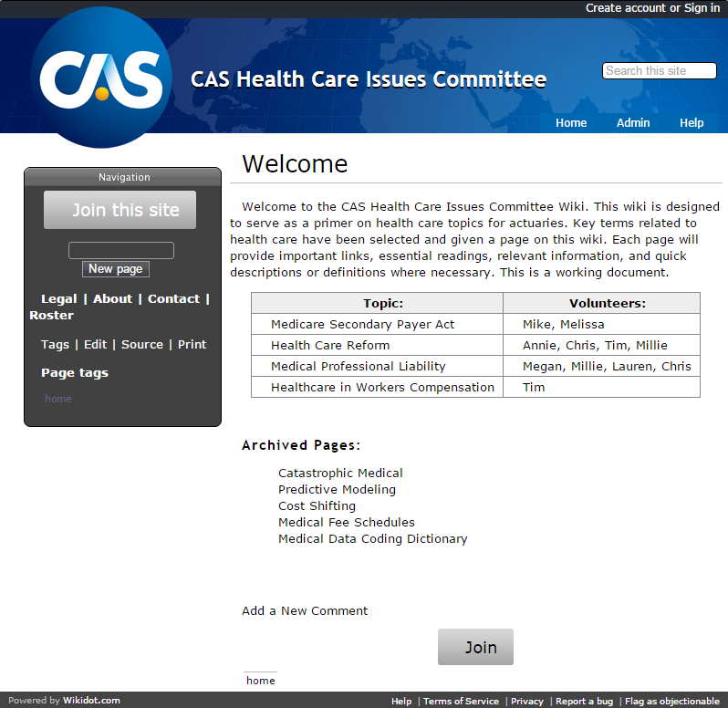Open the About link in sidebar
The image size is (728, 708).
pos(112,299)
